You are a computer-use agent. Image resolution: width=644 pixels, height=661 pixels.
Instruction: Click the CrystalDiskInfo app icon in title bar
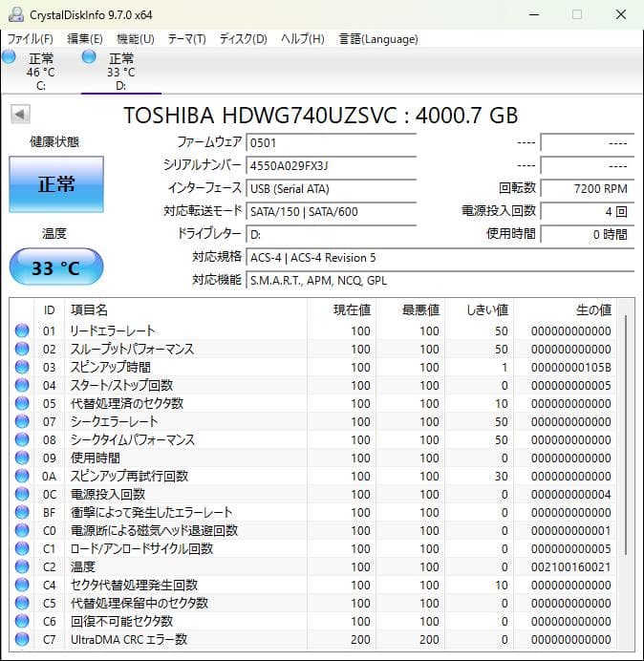(16, 14)
